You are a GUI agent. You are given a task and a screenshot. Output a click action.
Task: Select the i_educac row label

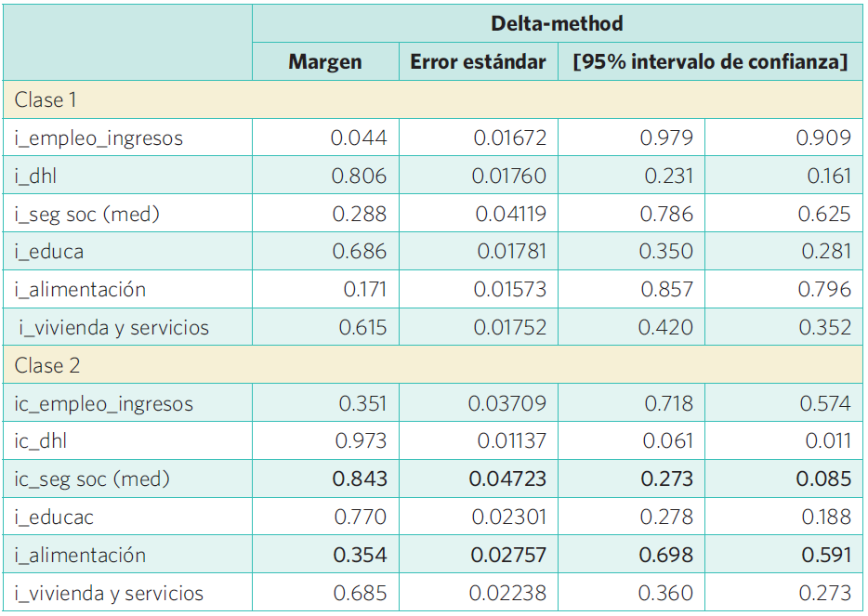[54, 518]
